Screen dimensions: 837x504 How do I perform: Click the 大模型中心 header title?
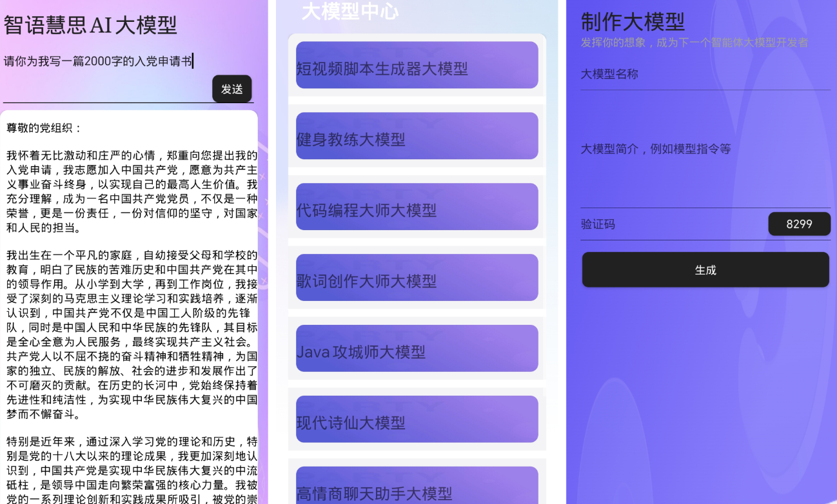click(x=350, y=12)
